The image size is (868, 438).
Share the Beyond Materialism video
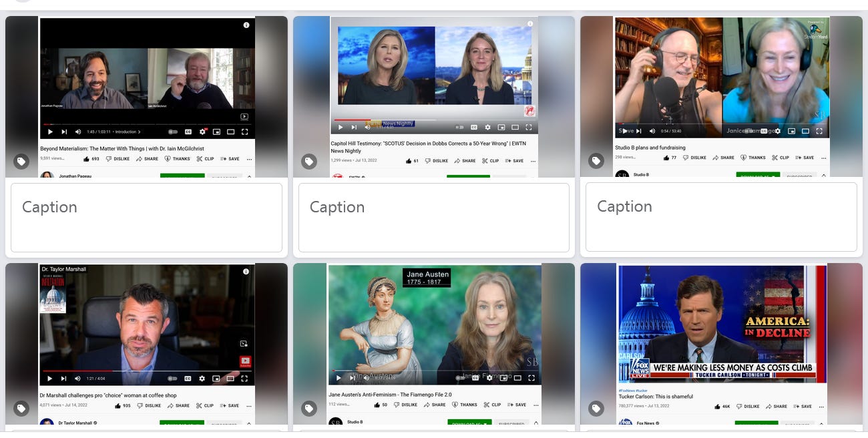[147, 159]
